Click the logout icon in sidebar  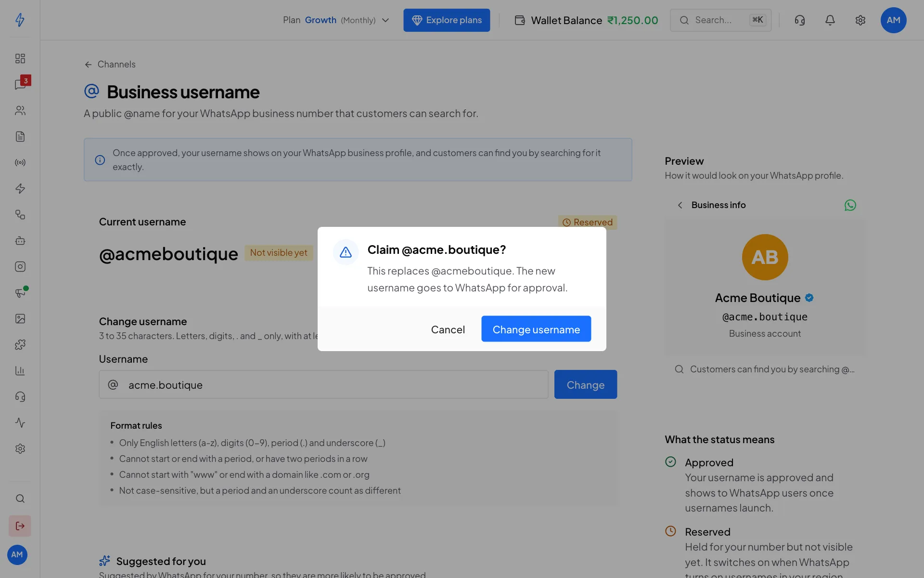pos(20,526)
